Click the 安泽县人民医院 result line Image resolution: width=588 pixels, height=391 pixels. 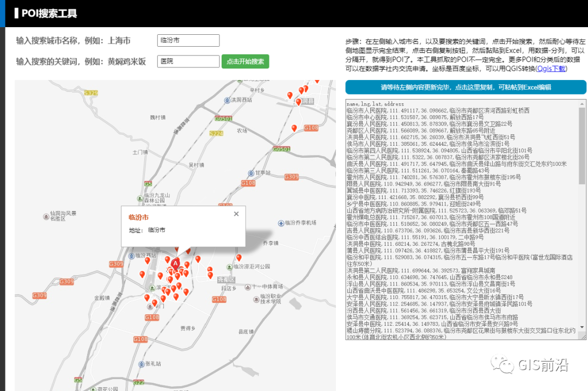coord(439,304)
